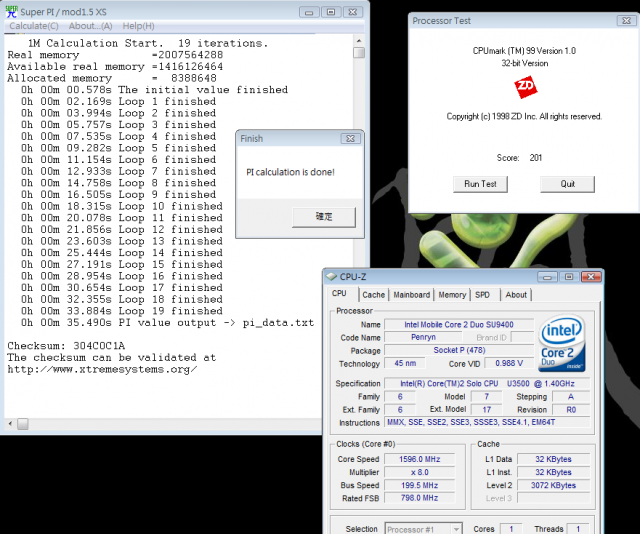Click the Core Speed value '1596.0 MHz'
Image resolution: width=640 pixels, height=534 pixels.
pos(420,459)
